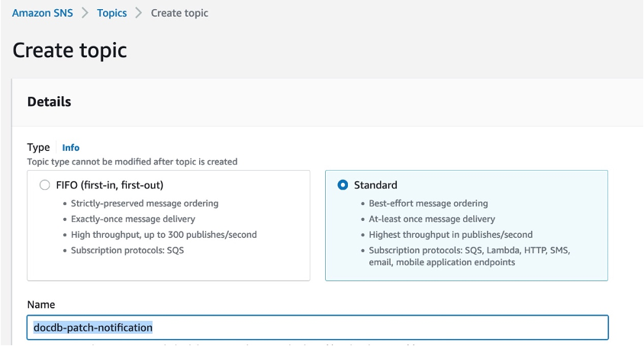Click the chevron before Create topic breadcrumb
644x346 pixels.
point(139,13)
